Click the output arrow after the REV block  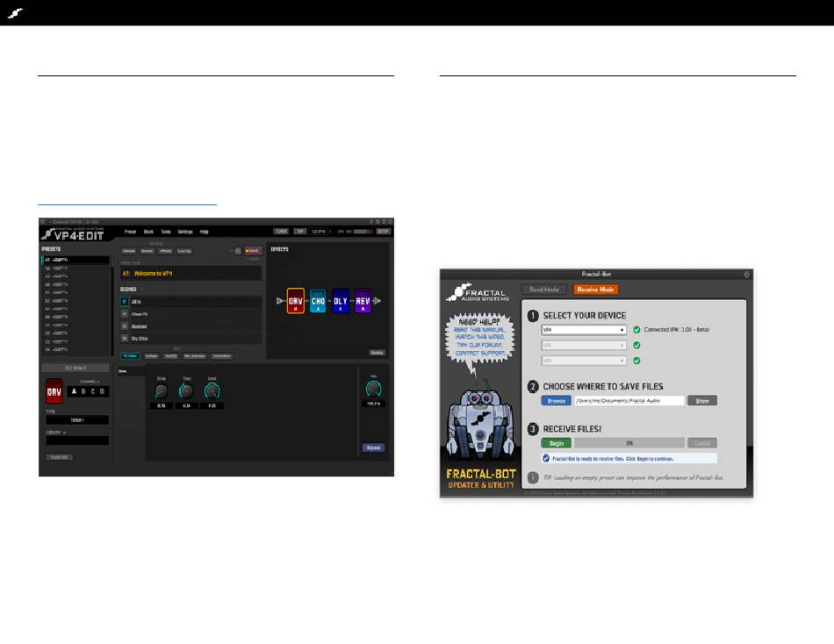click(x=377, y=301)
